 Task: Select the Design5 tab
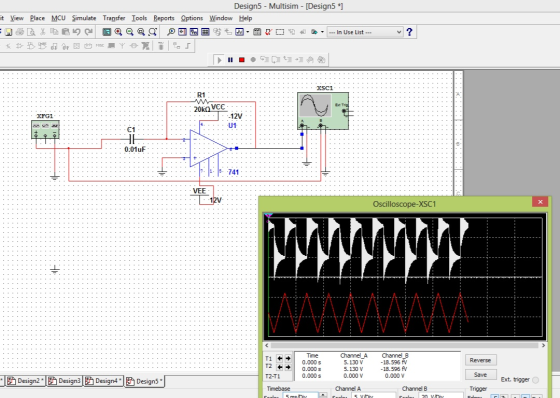145,381
